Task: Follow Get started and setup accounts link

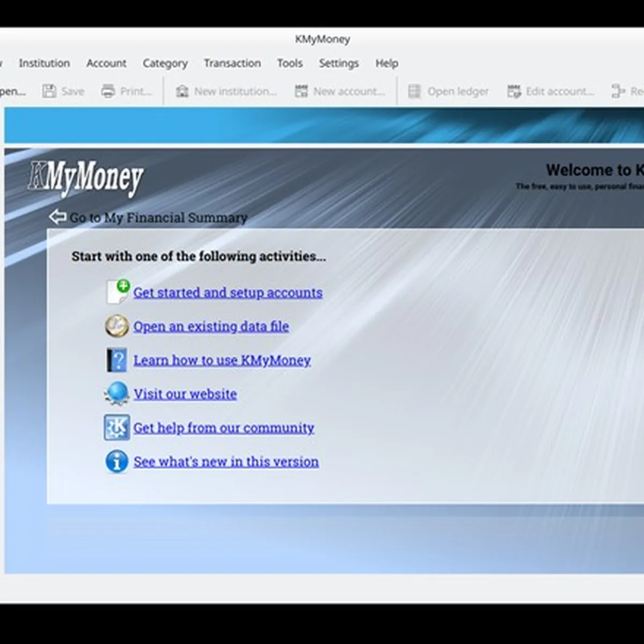Action: [x=228, y=293]
